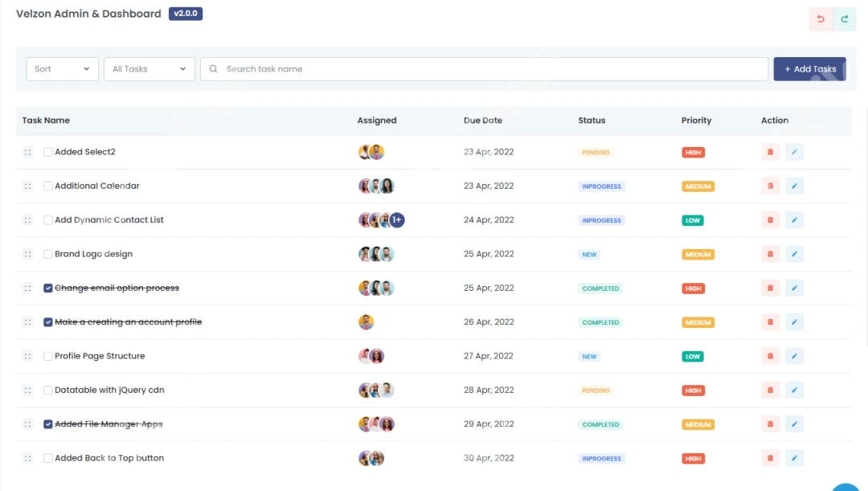
Task: Open the Sort dropdown
Action: tap(62, 69)
